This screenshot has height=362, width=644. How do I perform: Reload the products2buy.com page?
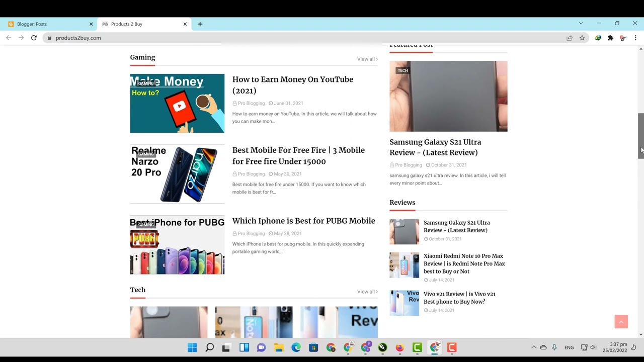[x=34, y=38]
